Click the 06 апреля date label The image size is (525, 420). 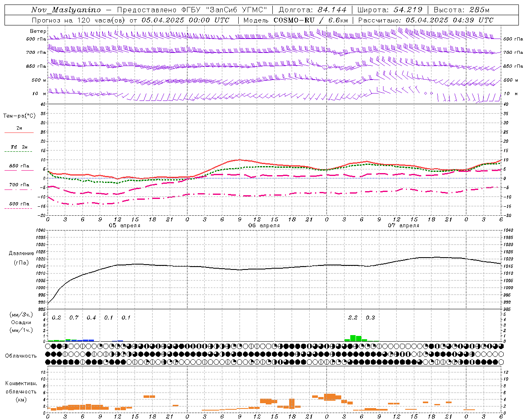click(264, 226)
